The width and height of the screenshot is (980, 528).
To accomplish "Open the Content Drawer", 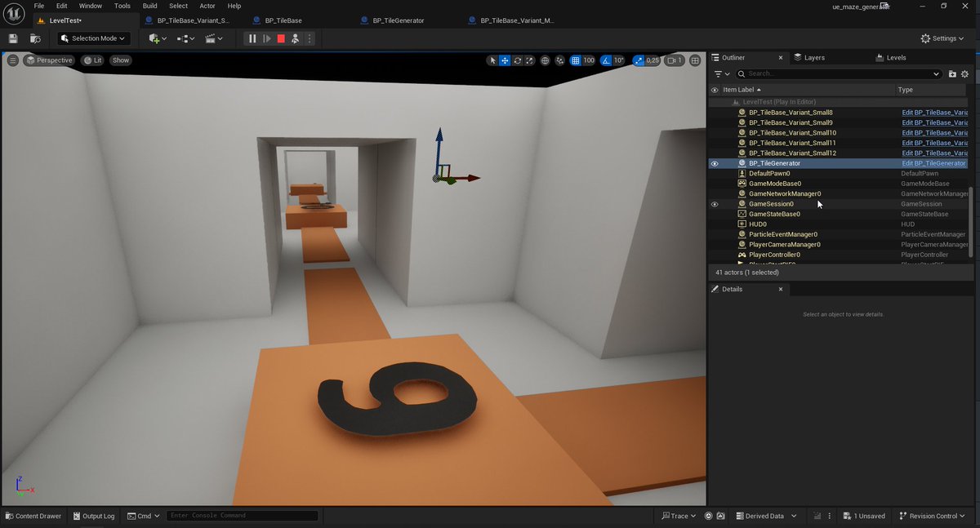I will (33, 516).
